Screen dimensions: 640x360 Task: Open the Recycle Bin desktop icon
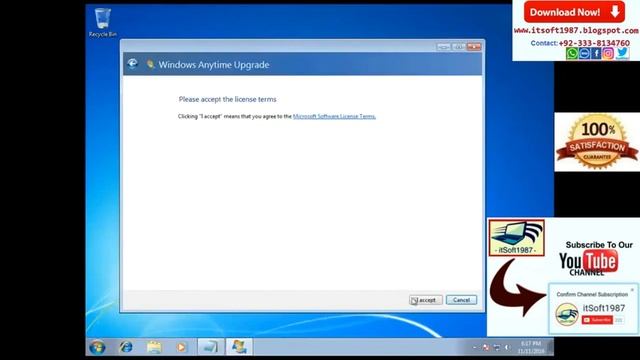point(102,23)
